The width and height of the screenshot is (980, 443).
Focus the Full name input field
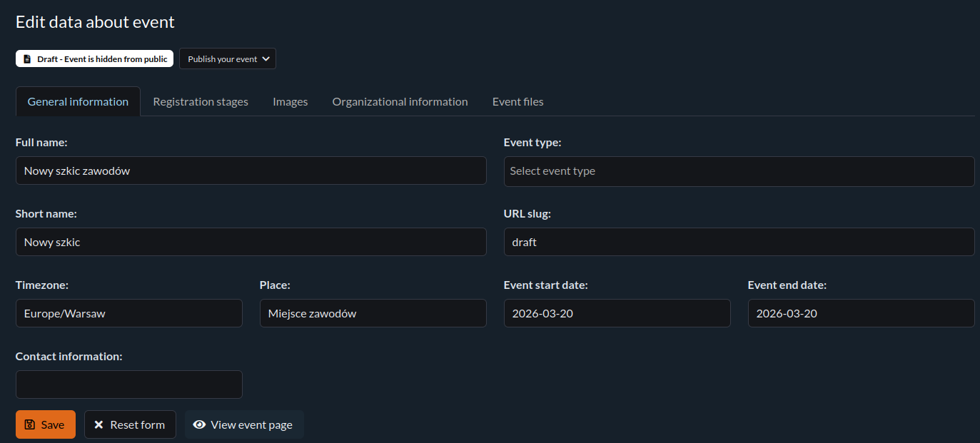pos(251,171)
